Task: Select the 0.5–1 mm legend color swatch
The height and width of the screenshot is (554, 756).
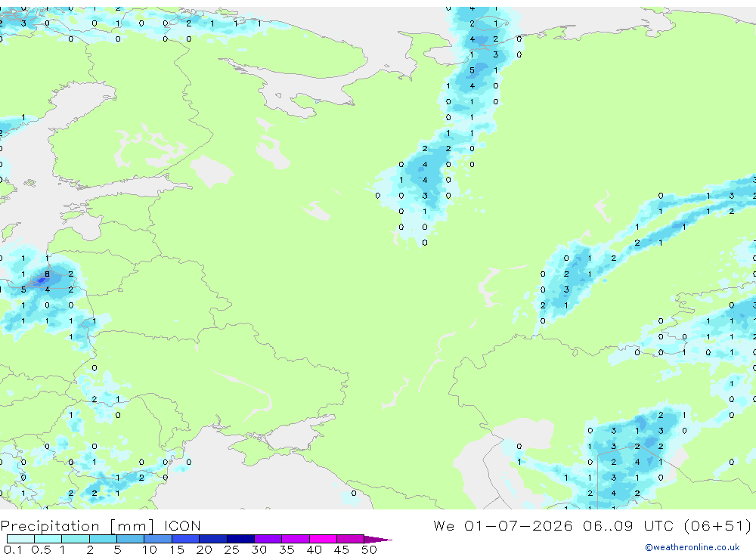Action: pos(48,539)
